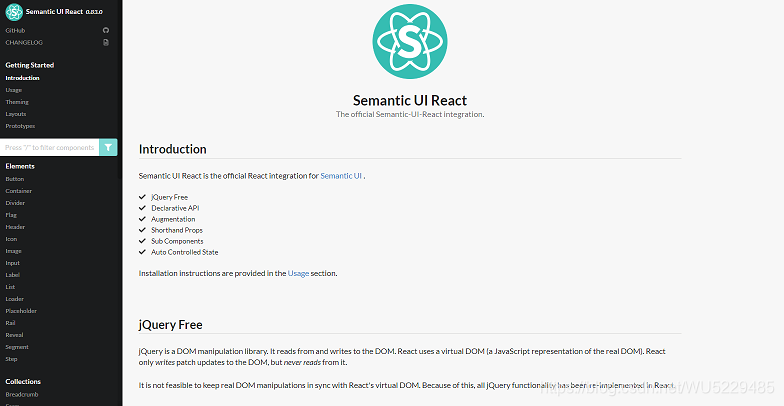Click the teal filter funnel icon

[108, 148]
